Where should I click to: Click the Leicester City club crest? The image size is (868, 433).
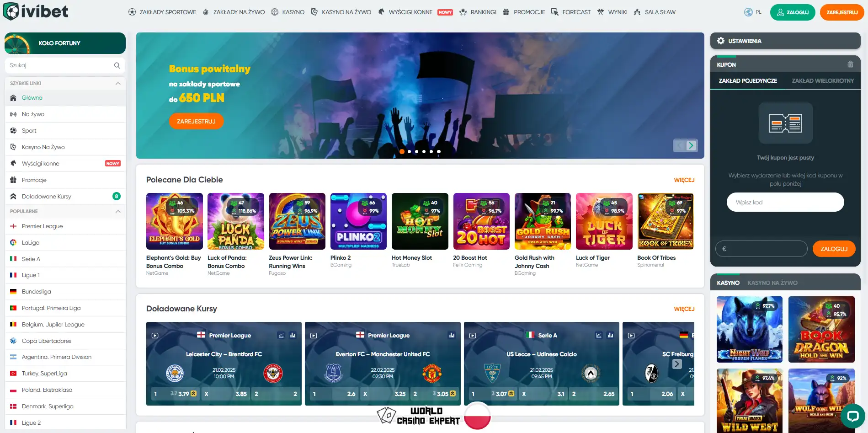click(175, 374)
